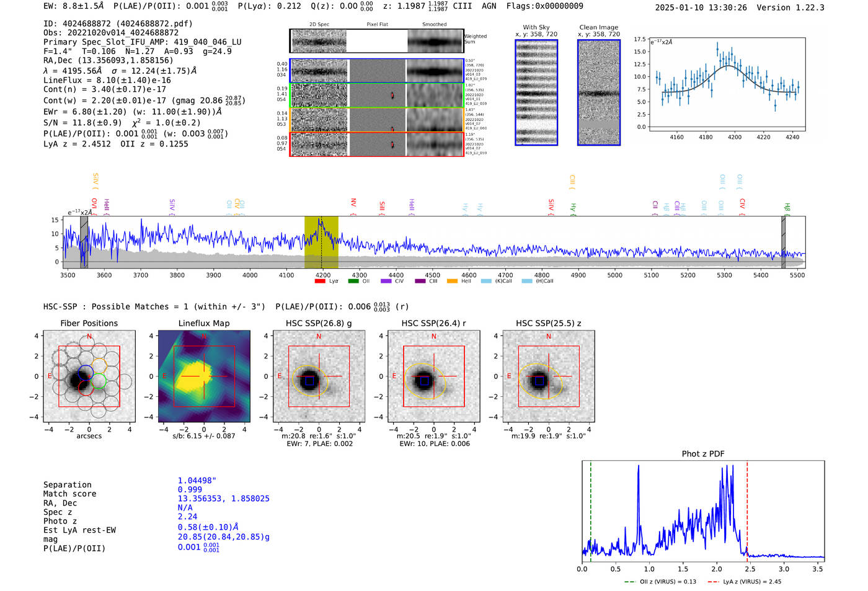Click the 'EWr: 10, PLAE: 0.006' caption
This screenshot has height=591, width=868.
pos(434,443)
